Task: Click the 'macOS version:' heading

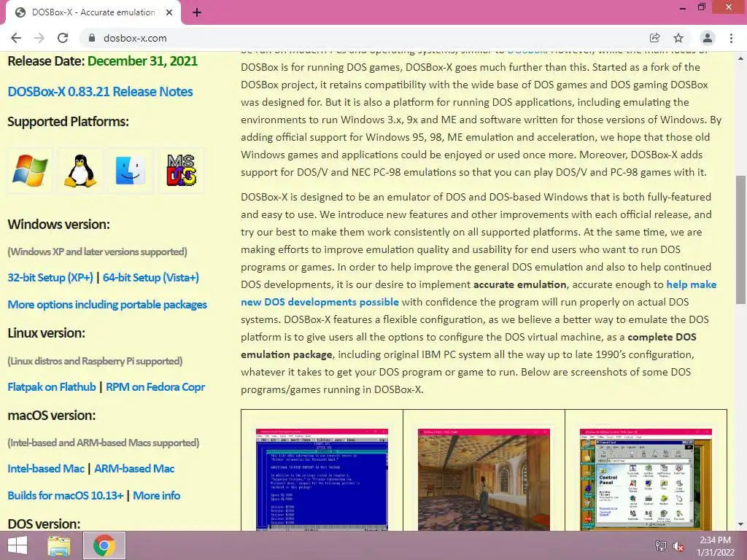Action: tap(52, 415)
